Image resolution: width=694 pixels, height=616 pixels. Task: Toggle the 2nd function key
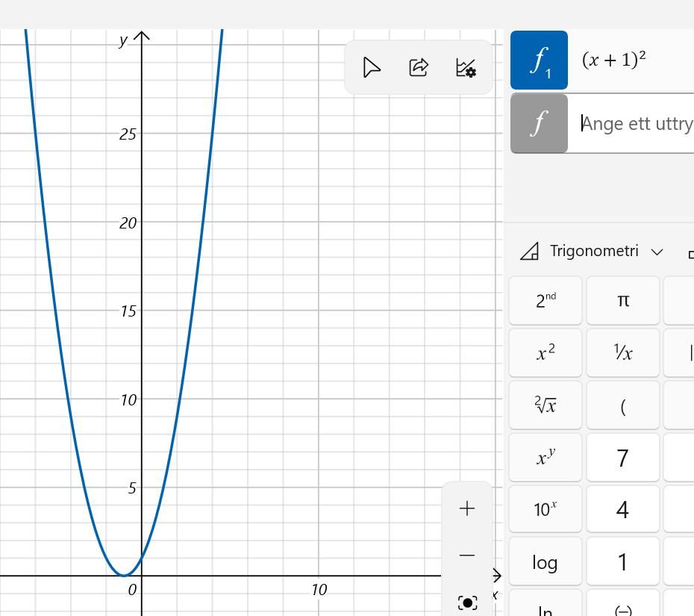tap(545, 300)
